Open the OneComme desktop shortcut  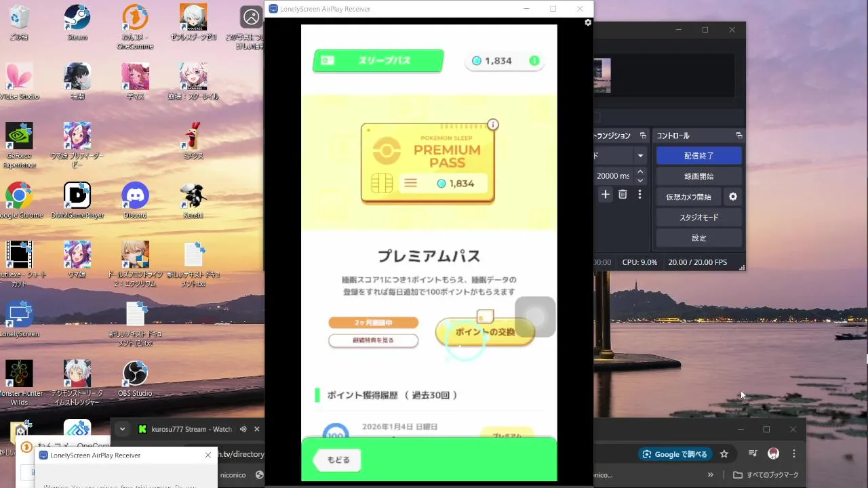pyautogui.click(x=135, y=26)
